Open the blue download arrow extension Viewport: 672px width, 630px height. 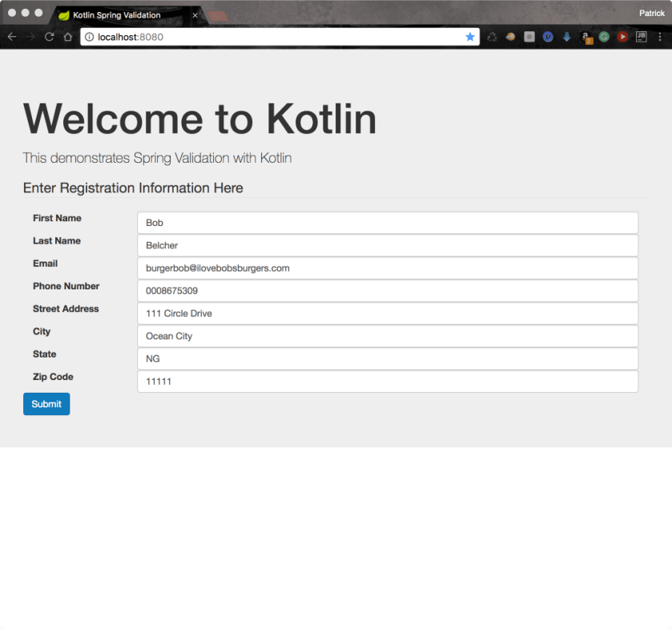click(567, 37)
